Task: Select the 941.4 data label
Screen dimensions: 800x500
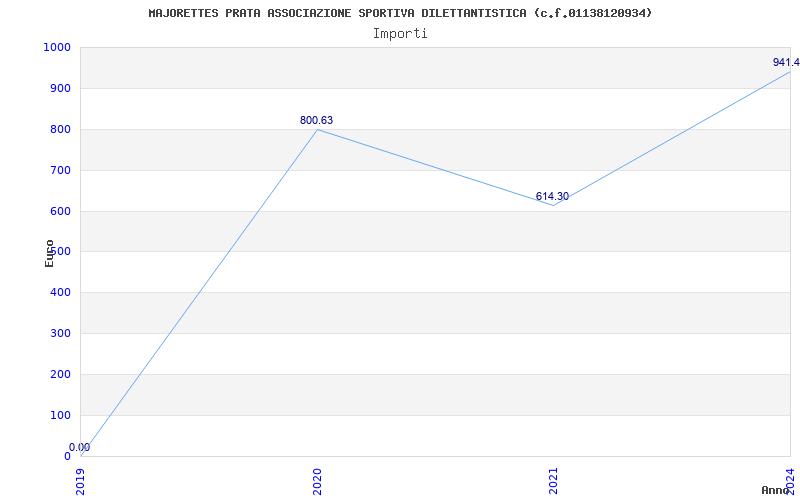Action: click(x=786, y=62)
